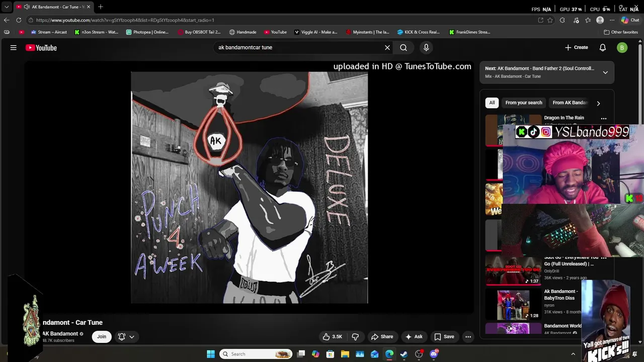The height and width of the screenshot is (362, 644).
Task: Open Copilot Chat in browser
Action: tap(630, 20)
